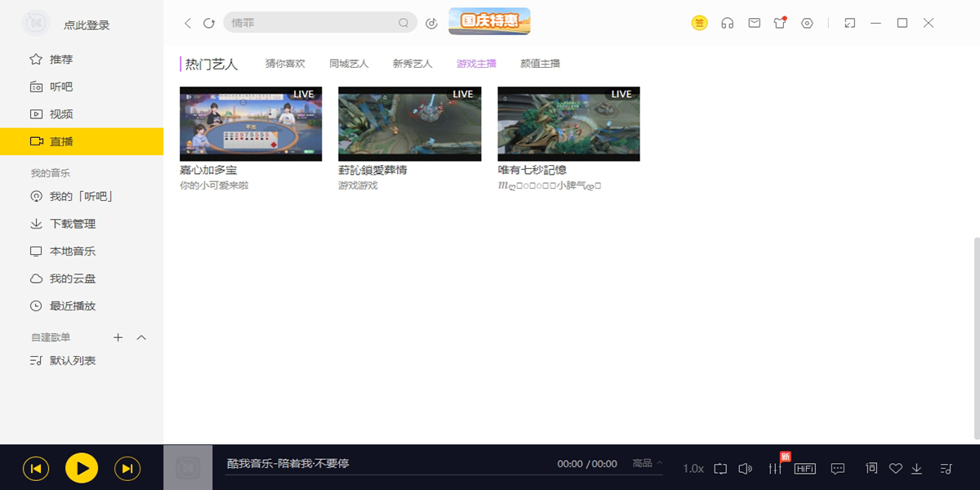
Task: Click the user avatar icon in sidebar
Action: click(x=36, y=24)
